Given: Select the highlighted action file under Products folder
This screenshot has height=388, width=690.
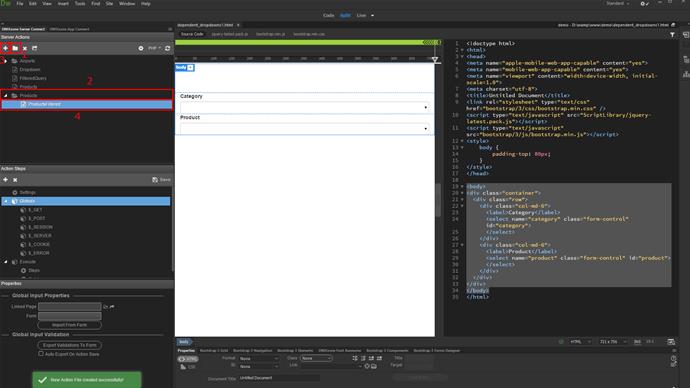Looking at the screenshot, I should [87, 104].
